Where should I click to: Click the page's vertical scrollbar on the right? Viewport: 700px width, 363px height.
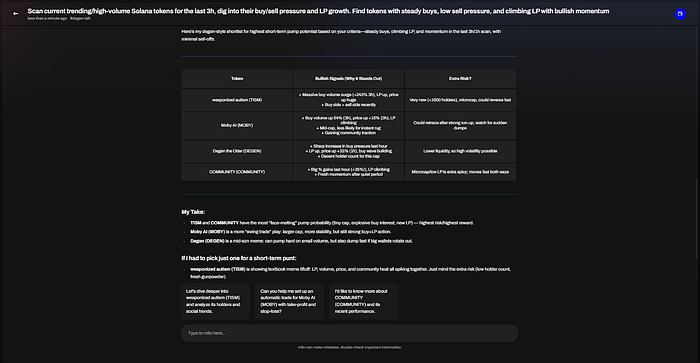pyautogui.click(x=697, y=219)
